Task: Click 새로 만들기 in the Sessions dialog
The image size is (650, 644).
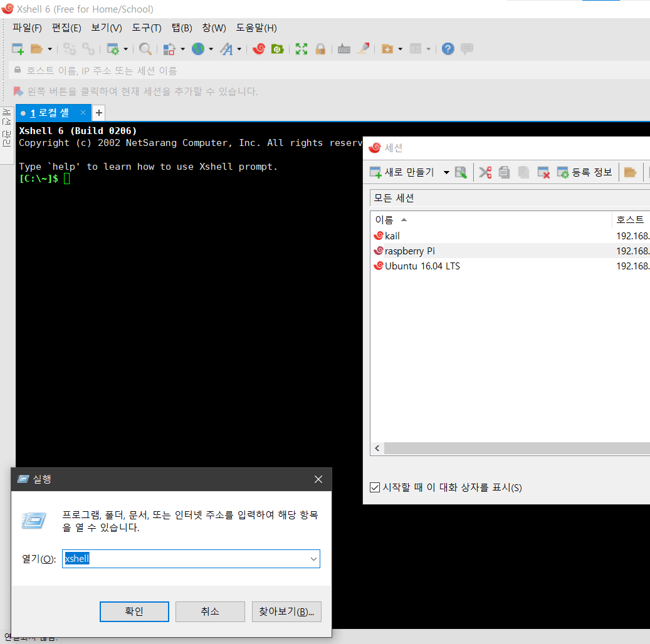Action: (402, 172)
